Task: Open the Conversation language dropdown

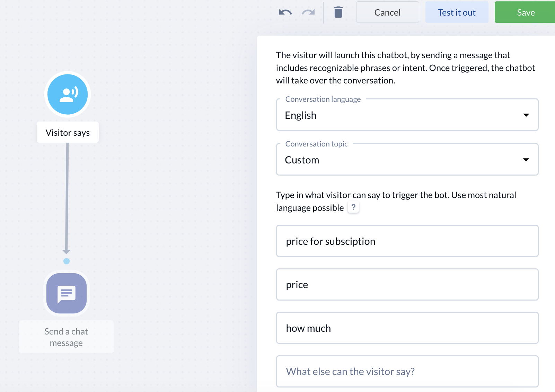Action: [407, 115]
